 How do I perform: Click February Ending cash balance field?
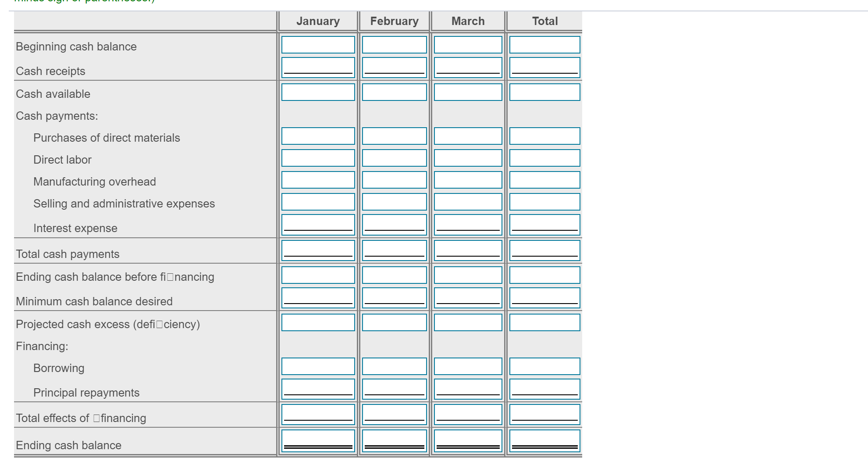tap(394, 441)
